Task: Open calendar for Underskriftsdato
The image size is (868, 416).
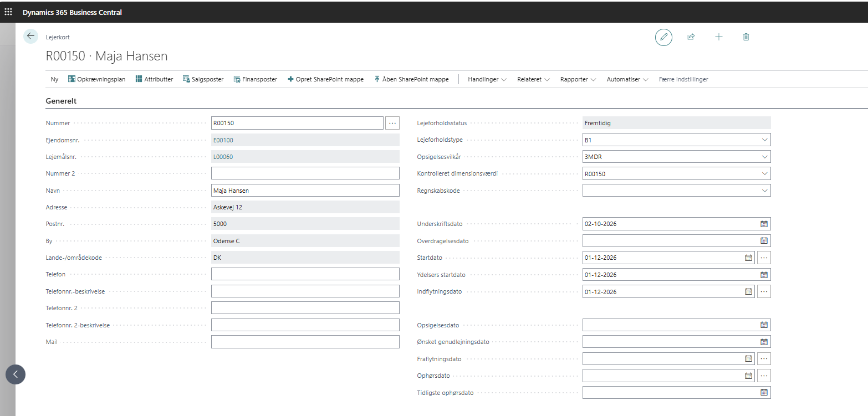Action: tap(764, 224)
